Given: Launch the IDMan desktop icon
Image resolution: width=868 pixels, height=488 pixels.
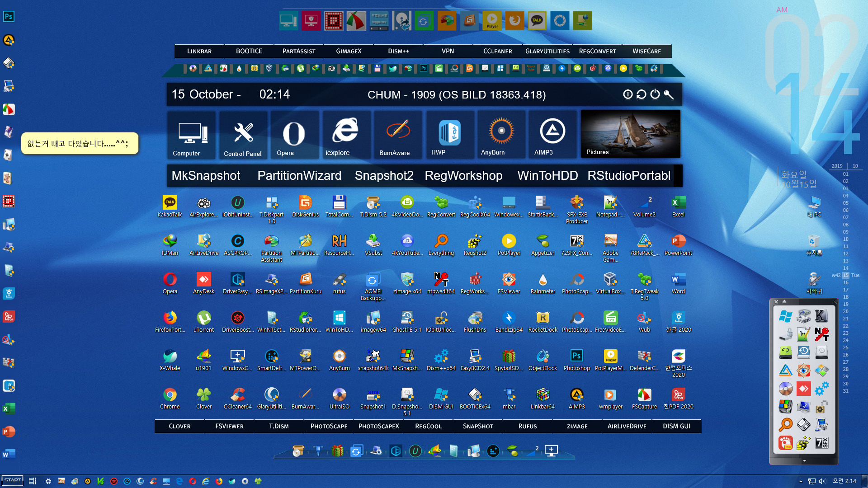Looking at the screenshot, I should point(170,245).
